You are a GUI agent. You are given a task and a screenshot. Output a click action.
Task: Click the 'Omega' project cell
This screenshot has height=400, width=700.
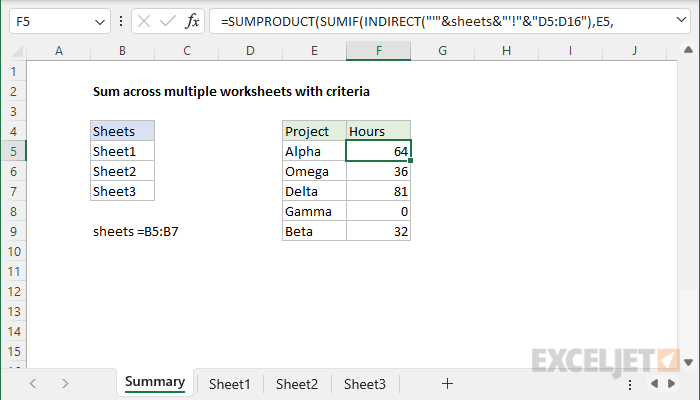coord(314,171)
